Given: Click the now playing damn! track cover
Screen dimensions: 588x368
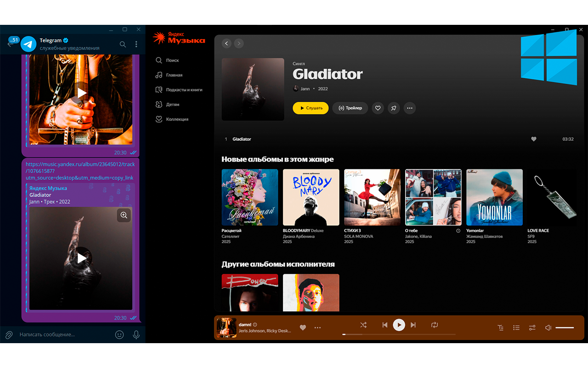Looking at the screenshot, I should click(x=226, y=328).
